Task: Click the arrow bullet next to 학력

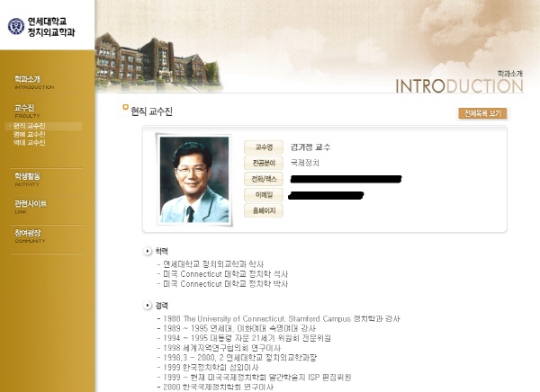Action: pos(148,251)
